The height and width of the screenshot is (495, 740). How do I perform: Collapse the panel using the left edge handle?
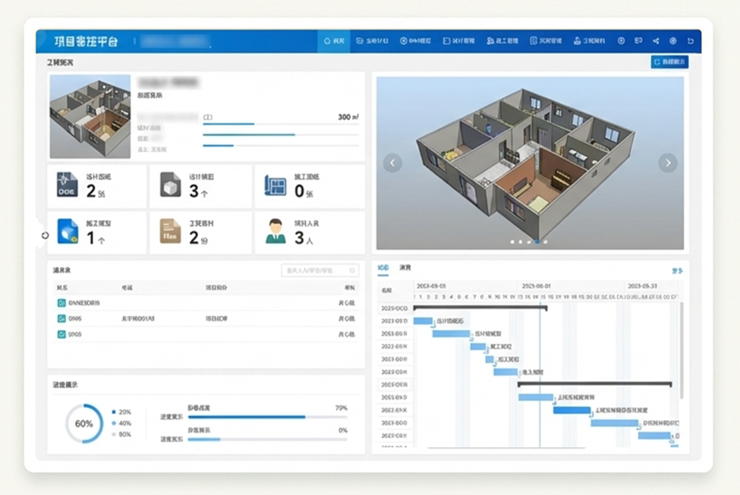pos(45,235)
